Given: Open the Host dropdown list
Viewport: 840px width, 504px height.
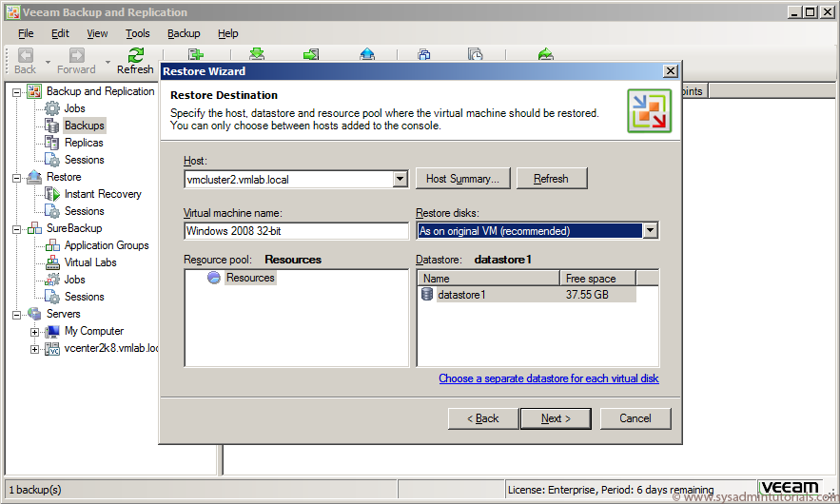Looking at the screenshot, I should click(x=400, y=179).
